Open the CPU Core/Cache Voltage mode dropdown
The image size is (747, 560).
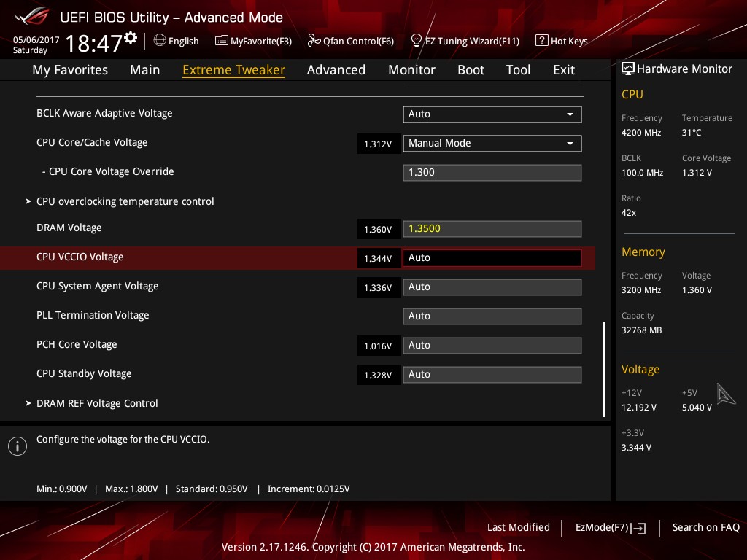(492, 144)
